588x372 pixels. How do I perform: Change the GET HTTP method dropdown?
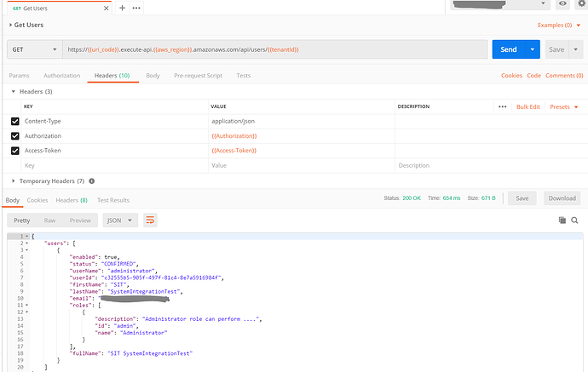tap(34, 49)
